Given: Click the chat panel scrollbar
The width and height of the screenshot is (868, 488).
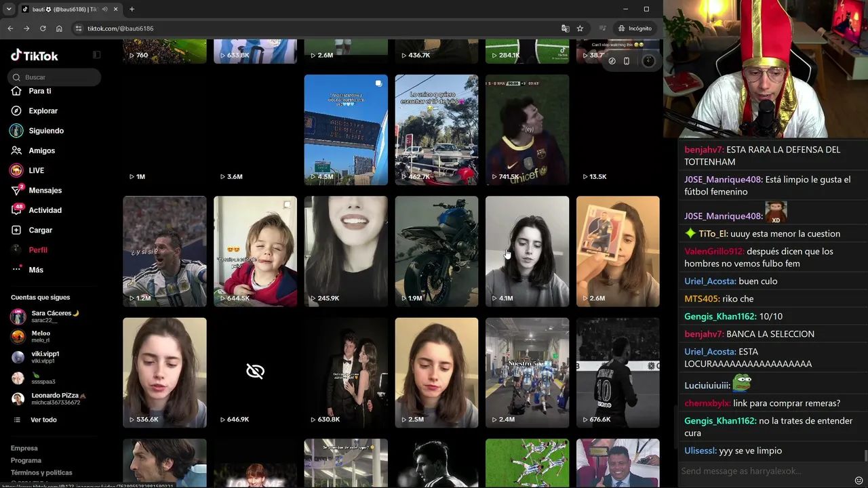Looking at the screenshot, I should (865, 455).
